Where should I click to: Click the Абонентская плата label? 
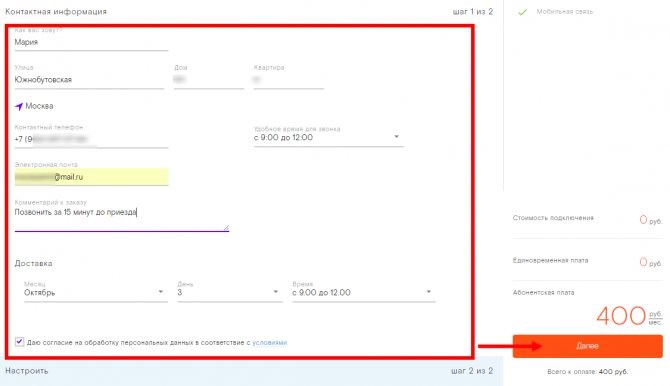544,293
